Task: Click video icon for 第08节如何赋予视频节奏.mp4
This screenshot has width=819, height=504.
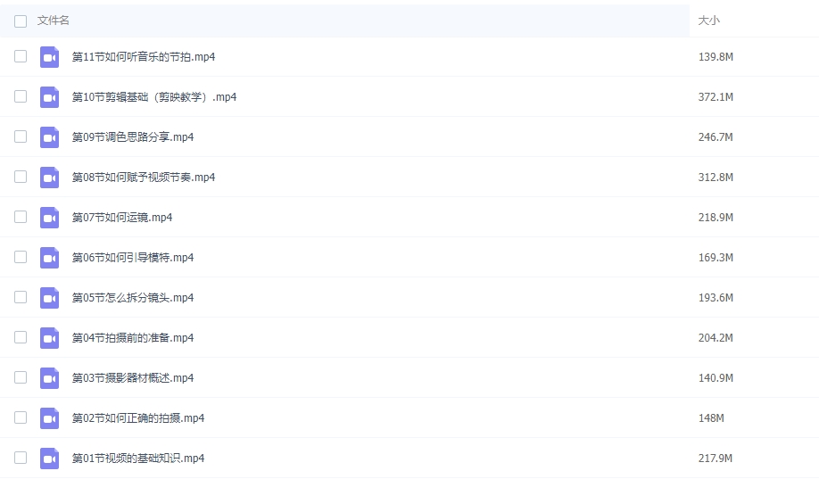Action: coord(49,178)
